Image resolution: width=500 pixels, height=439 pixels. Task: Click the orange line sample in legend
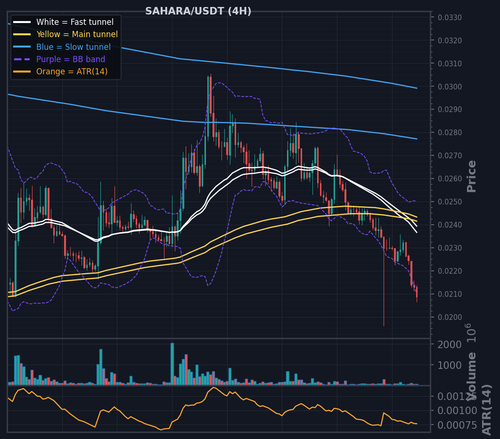(22, 72)
